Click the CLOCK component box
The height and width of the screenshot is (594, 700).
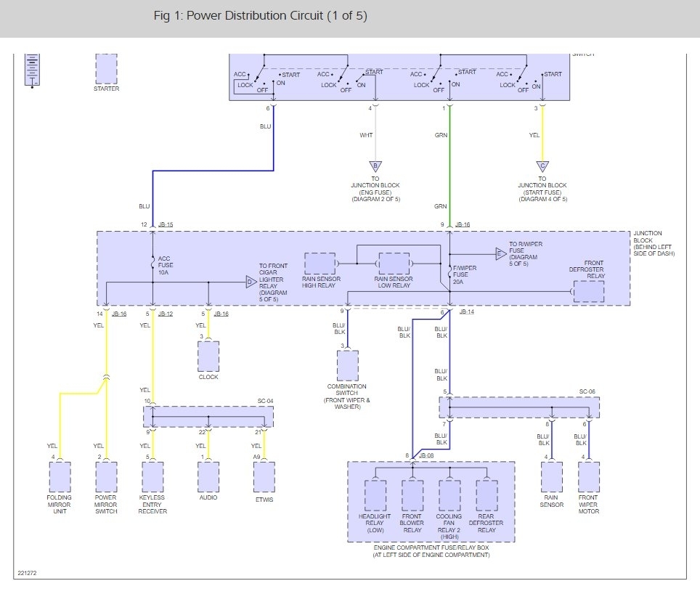coord(208,357)
